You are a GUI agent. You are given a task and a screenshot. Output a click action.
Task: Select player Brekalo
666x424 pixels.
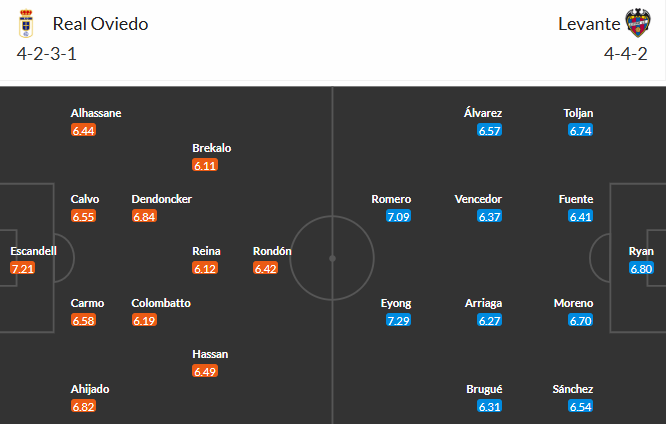[x=211, y=148]
